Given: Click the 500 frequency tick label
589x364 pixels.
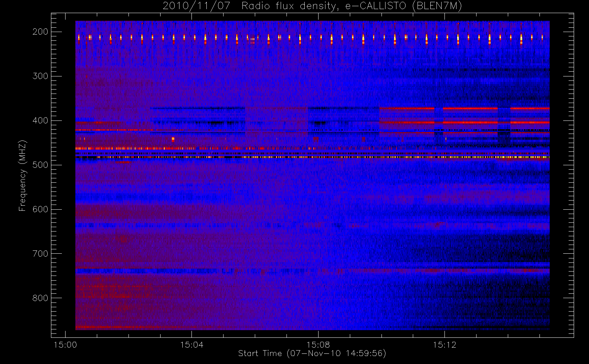Looking at the screenshot, I should coord(40,165).
